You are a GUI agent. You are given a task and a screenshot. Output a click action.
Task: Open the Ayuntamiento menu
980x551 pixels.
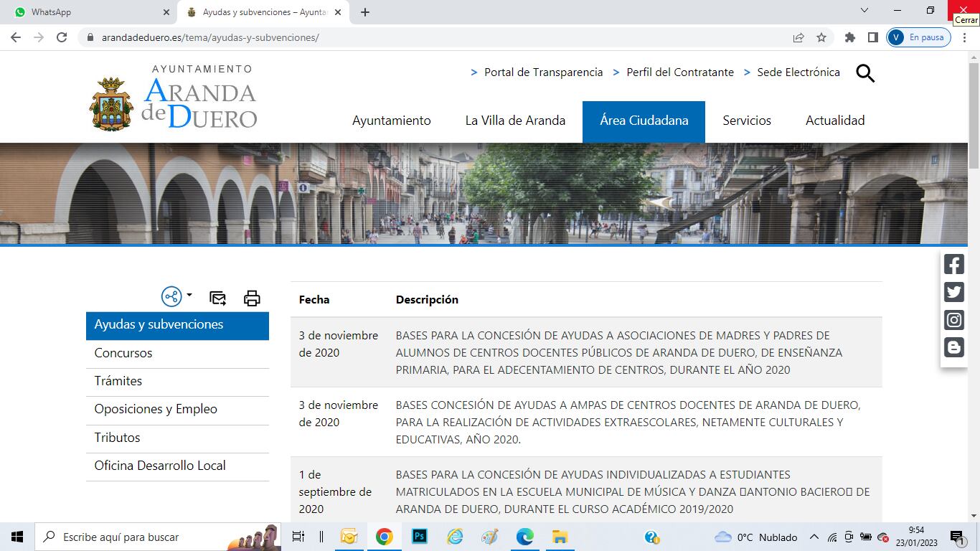click(392, 121)
